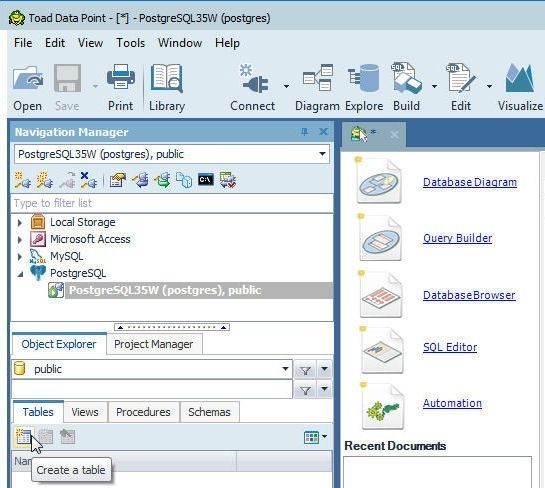Open dropdown arrow next to object filter
The height and width of the screenshot is (488, 545).
324,389
